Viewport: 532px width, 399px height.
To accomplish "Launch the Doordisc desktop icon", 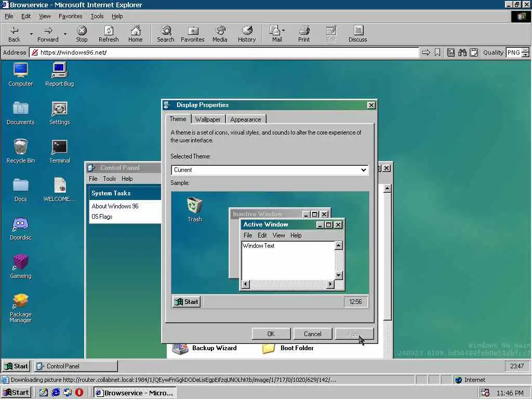I will 21,224.
